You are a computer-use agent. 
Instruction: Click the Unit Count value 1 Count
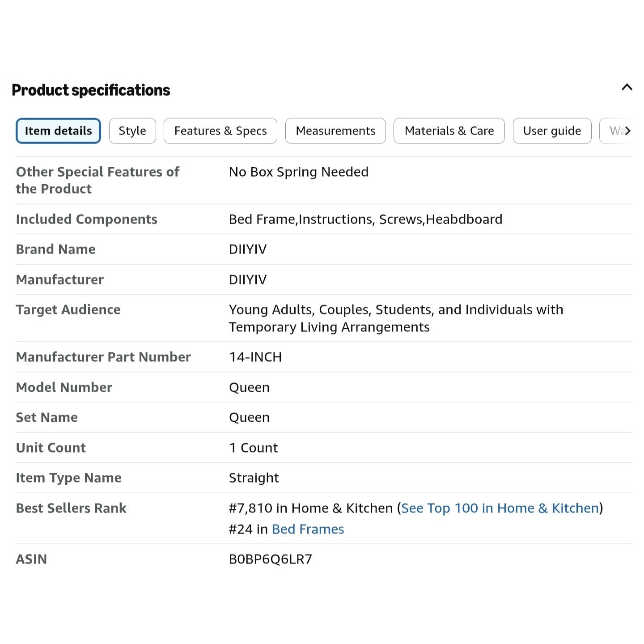(x=253, y=448)
